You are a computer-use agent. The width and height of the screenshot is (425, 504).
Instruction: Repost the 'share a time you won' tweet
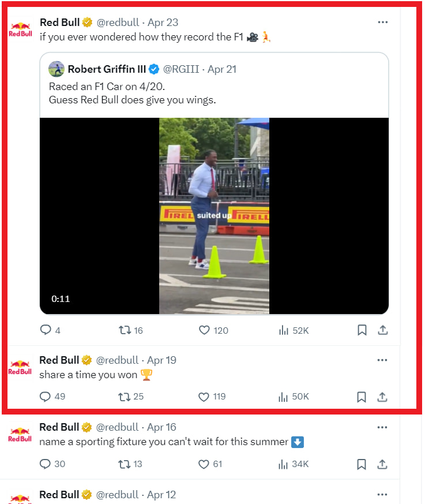(x=124, y=397)
